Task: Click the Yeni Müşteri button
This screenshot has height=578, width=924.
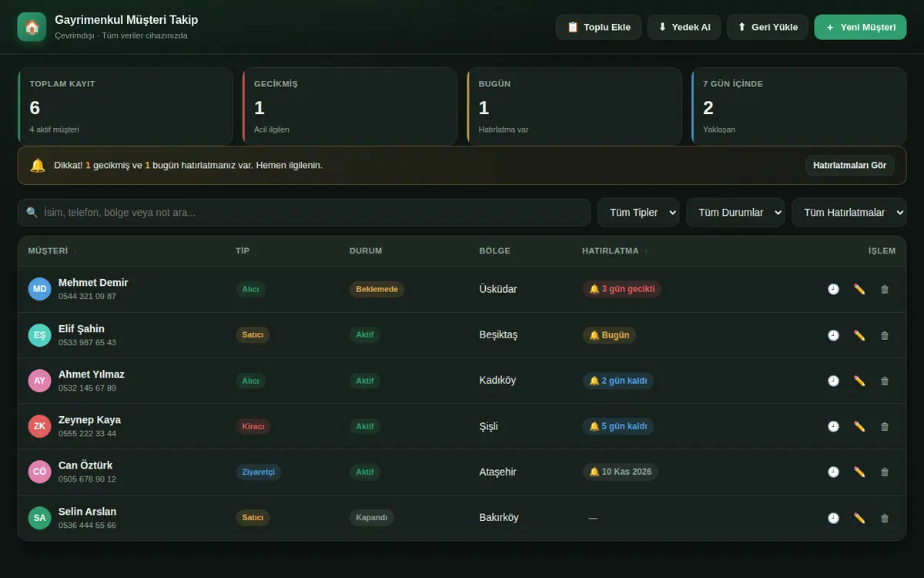Action: click(860, 27)
